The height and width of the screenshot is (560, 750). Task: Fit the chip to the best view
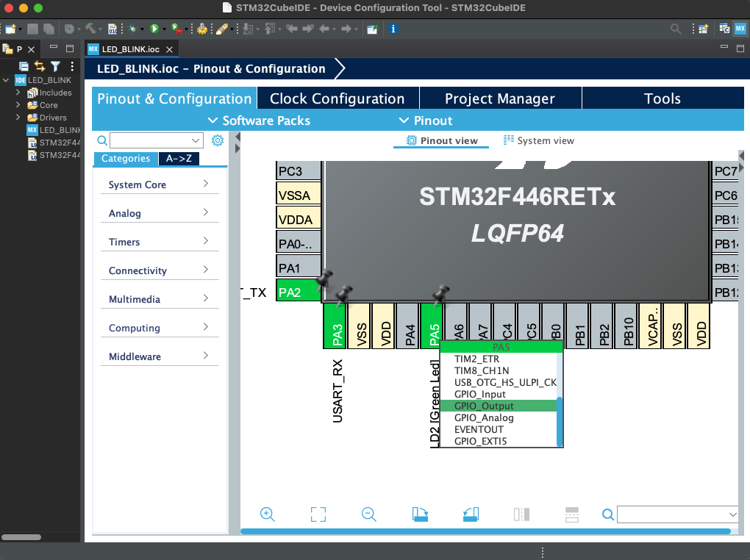click(x=318, y=514)
